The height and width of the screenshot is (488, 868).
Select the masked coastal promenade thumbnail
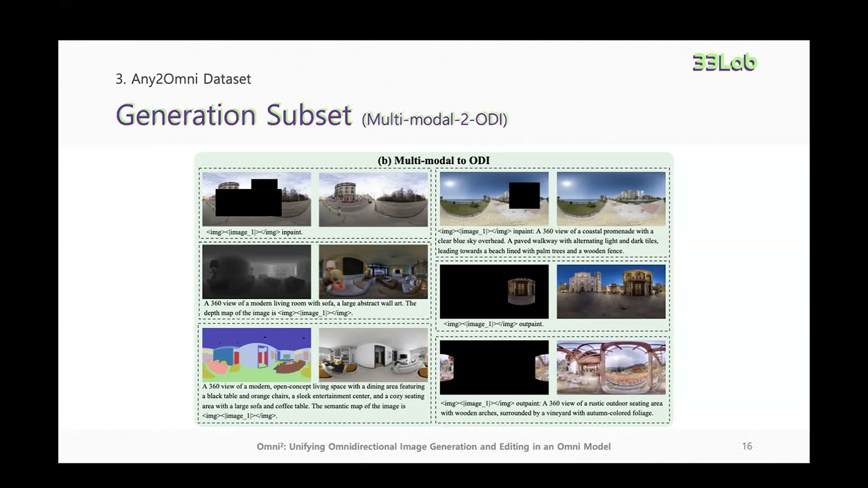coord(494,199)
